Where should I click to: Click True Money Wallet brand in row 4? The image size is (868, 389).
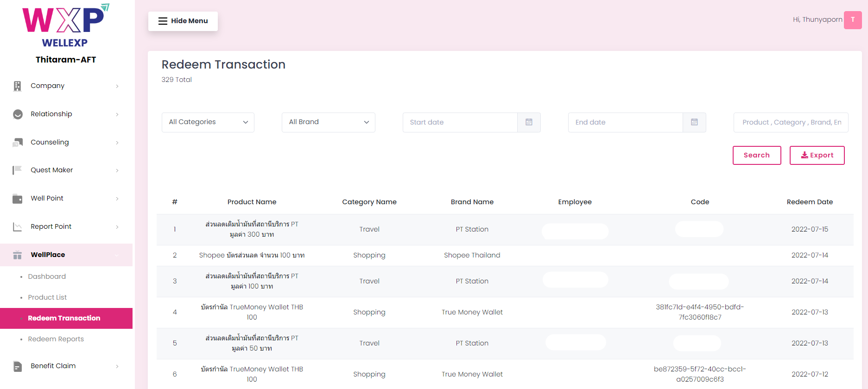[x=472, y=312]
